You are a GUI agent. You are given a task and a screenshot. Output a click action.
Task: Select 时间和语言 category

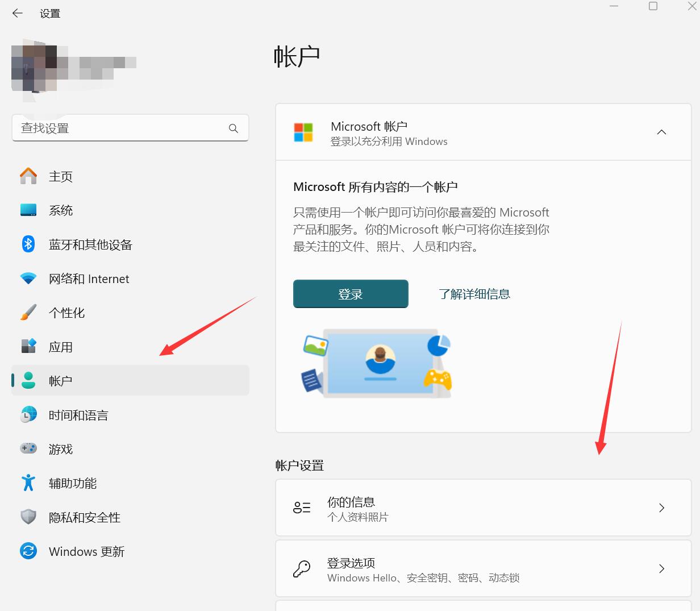pos(130,415)
